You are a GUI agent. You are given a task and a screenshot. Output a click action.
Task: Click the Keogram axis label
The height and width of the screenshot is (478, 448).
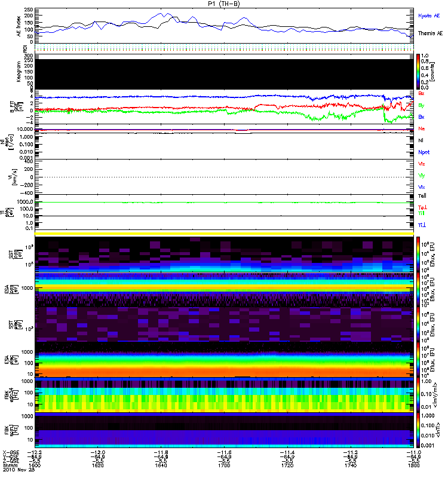point(19,71)
